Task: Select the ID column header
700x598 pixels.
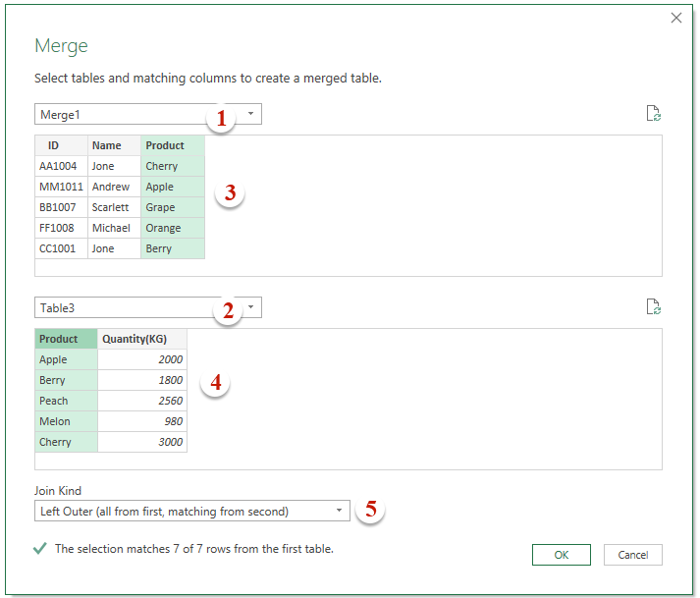Action: coord(53,145)
